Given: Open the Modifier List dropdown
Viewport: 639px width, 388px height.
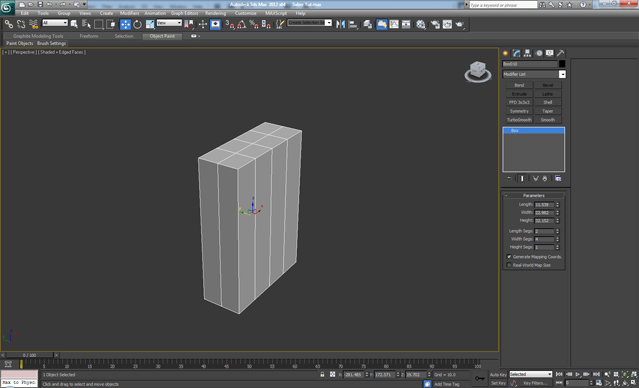Looking at the screenshot, I should click(x=534, y=74).
